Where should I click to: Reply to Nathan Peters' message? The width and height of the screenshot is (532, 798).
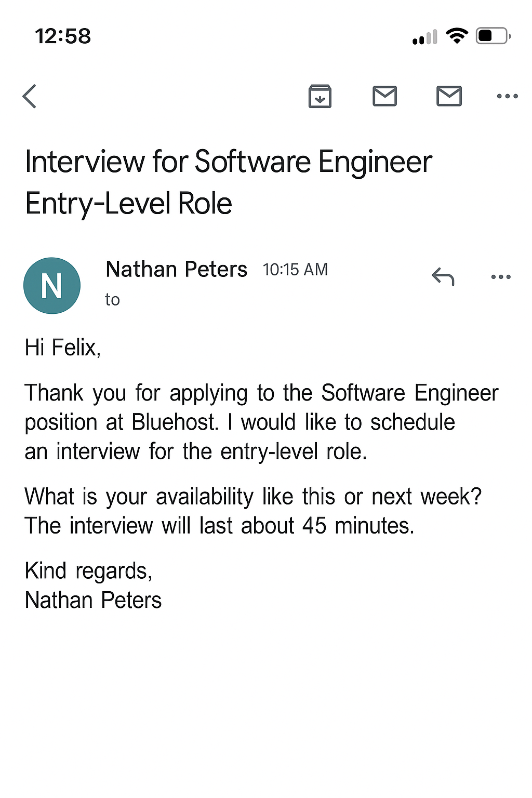[x=443, y=277]
